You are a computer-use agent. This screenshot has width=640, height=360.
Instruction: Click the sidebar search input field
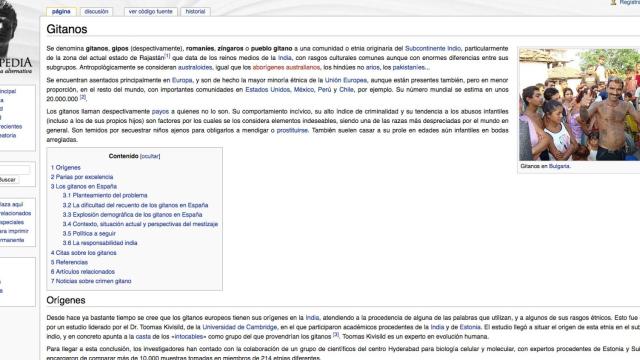pos(15,169)
